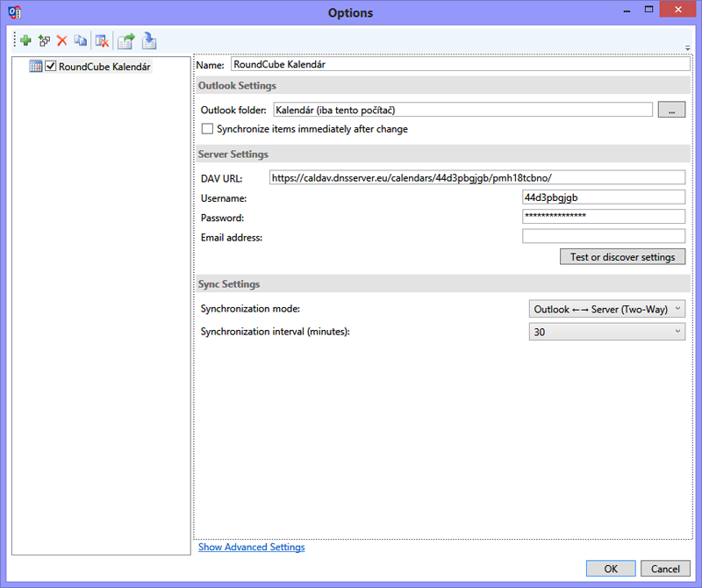Copy the selected profile
This screenshot has height=588, width=702.
coord(80,41)
